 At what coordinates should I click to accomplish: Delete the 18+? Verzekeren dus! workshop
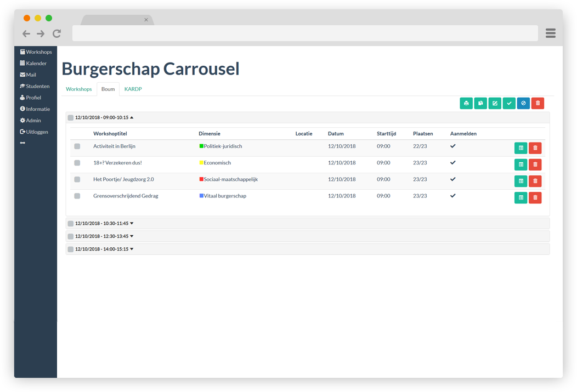pos(535,164)
